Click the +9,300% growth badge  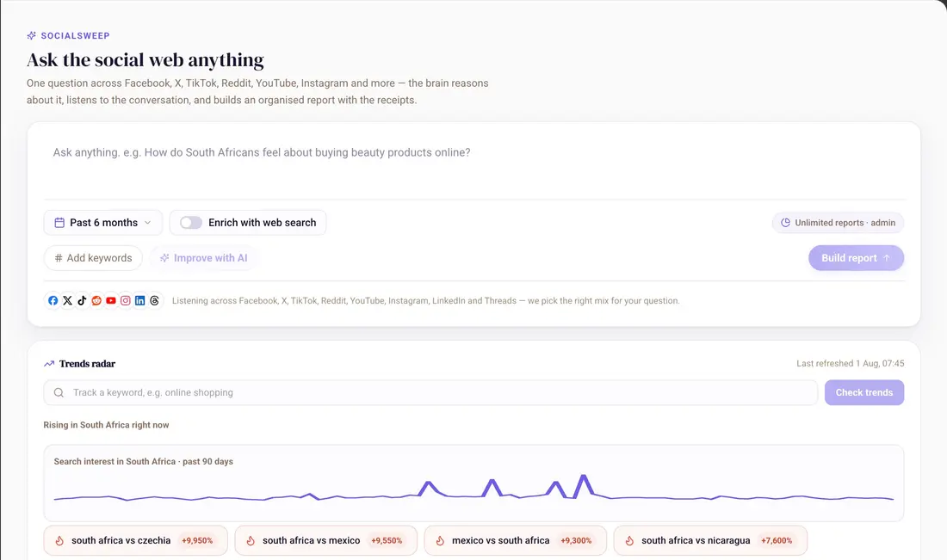pos(576,541)
